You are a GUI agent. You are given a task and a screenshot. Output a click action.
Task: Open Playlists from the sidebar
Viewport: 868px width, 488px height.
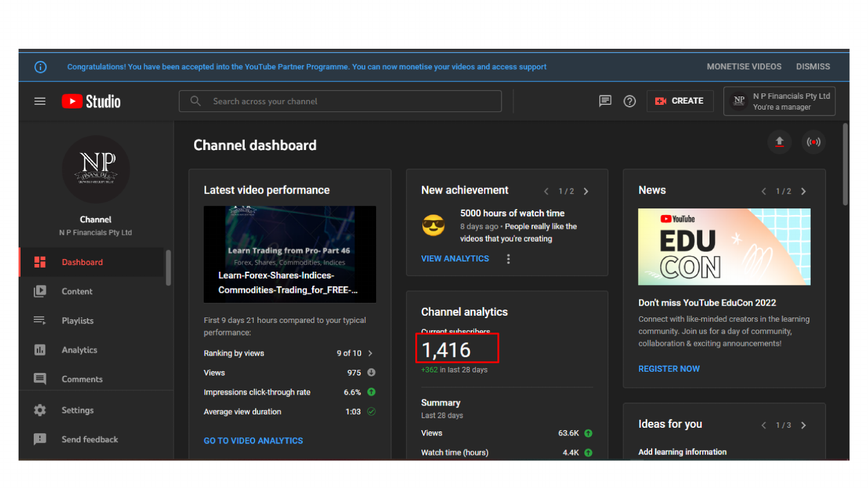40,320
